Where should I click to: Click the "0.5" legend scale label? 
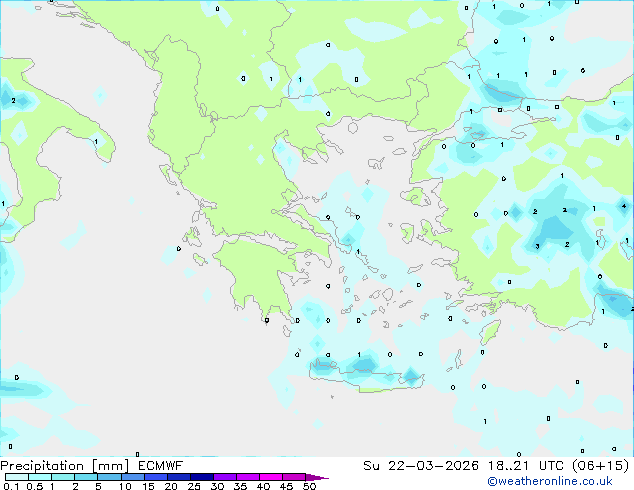pos(35,486)
